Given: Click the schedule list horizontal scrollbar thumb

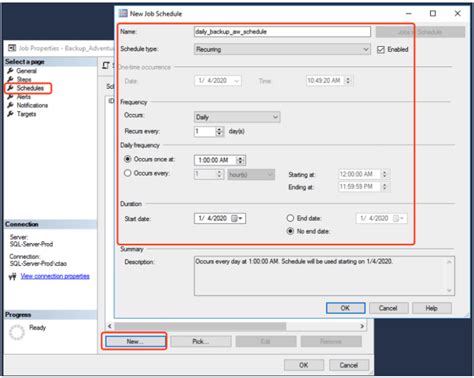Looking at the screenshot, I should (200, 326).
